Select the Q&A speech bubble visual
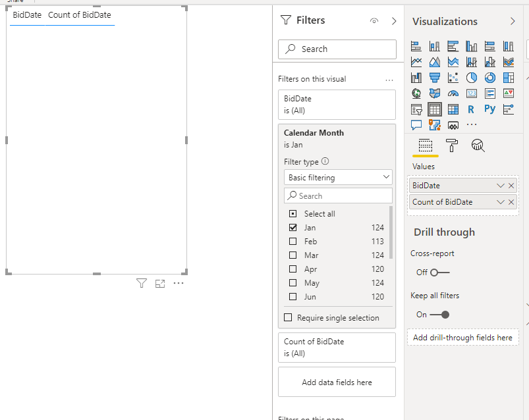Viewport: 529px width, 420px height. point(416,125)
